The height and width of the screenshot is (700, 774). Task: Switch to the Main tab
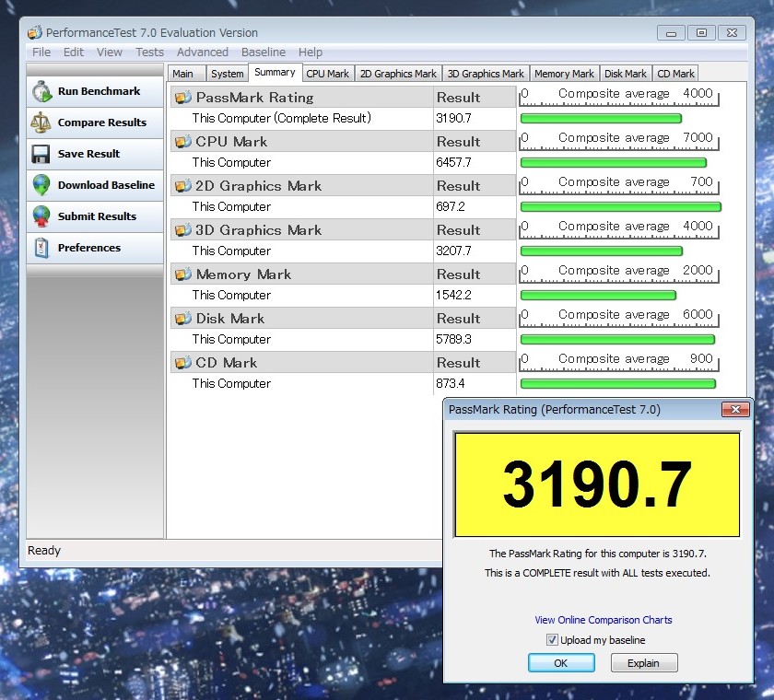(x=186, y=74)
